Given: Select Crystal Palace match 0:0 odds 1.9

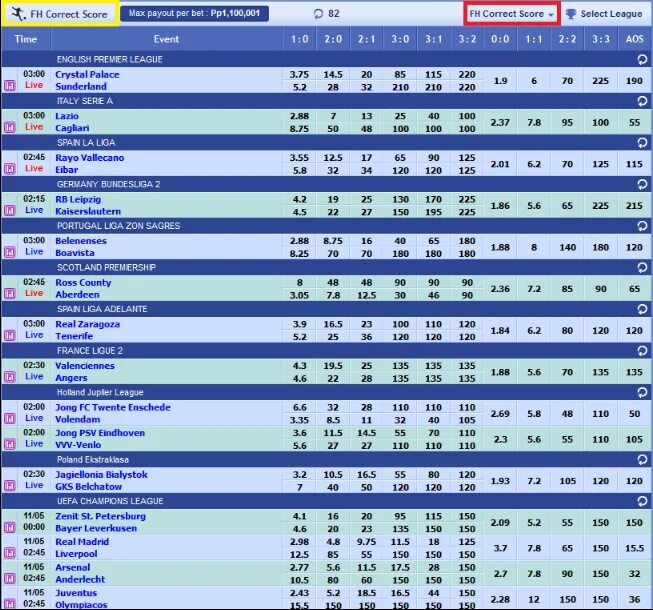Looking at the screenshot, I should click(x=500, y=81).
